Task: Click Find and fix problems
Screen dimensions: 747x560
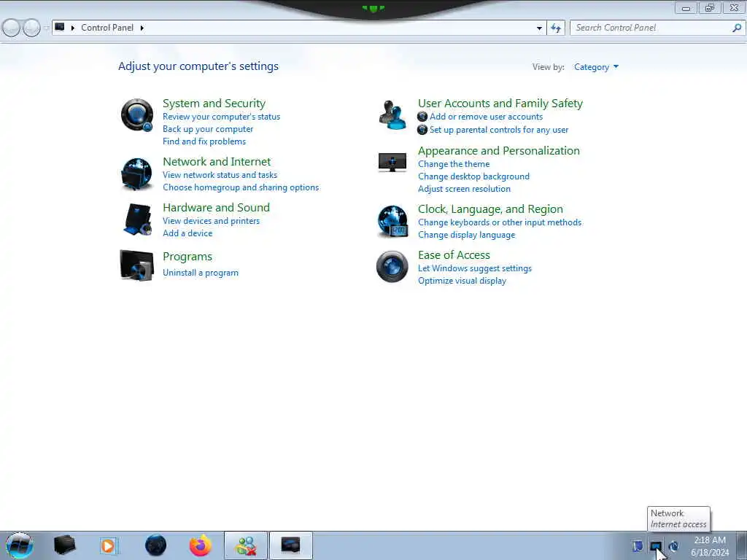Action: tap(204, 141)
